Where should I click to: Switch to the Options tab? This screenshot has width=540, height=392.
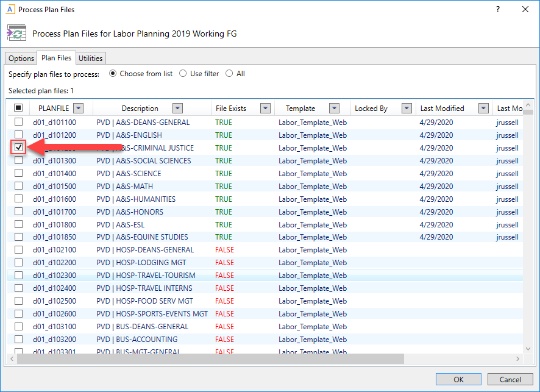[21, 59]
